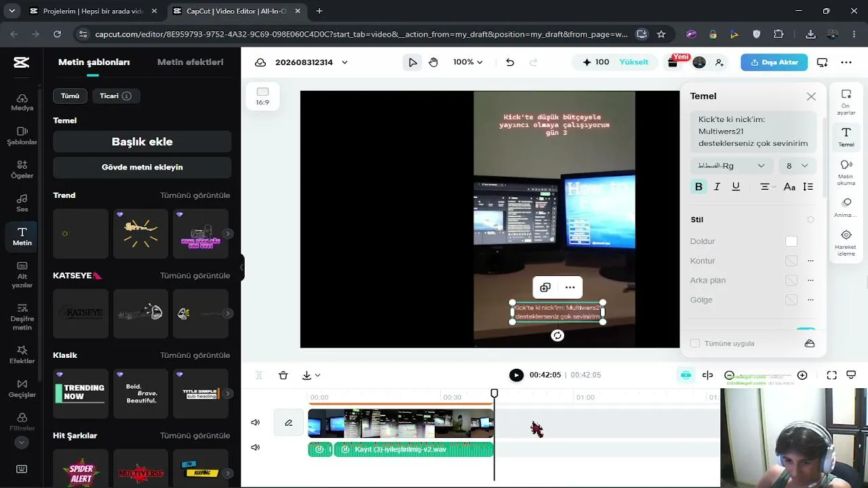
Task: Mute the video track
Action: (256, 423)
